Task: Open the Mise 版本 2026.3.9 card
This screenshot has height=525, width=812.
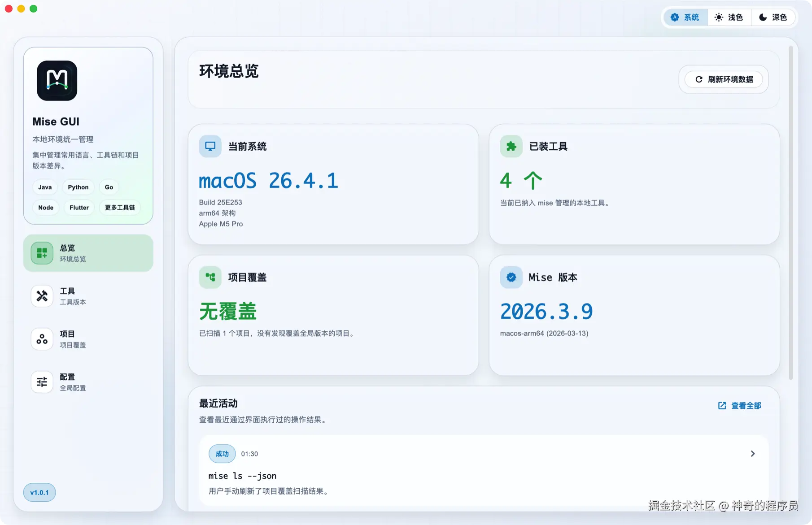Action: tap(634, 315)
